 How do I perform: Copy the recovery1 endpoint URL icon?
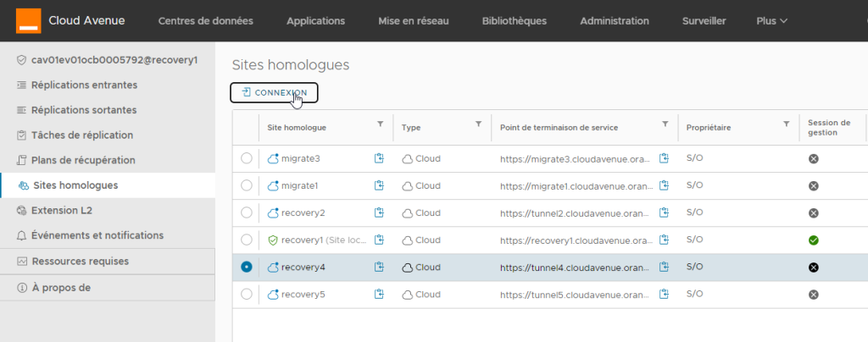click(665, 240)
